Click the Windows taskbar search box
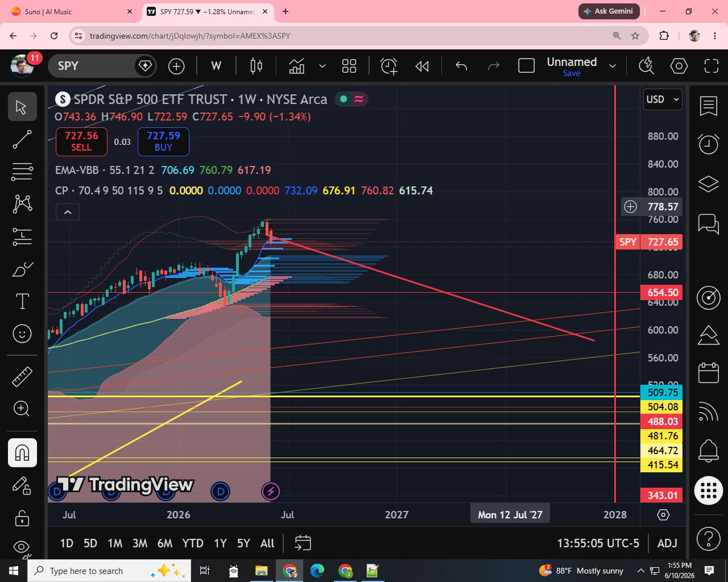Viewport: 728px width, 582px height. [x=109, y=570]
